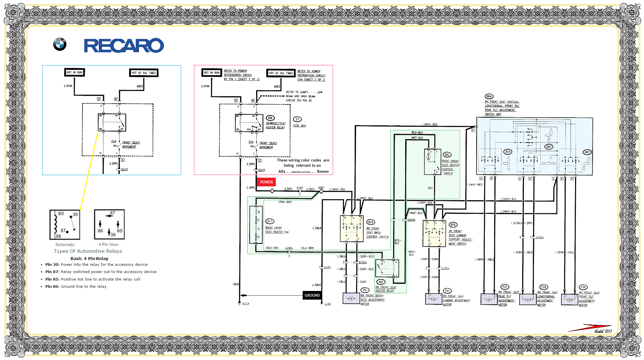The image size is (644, 360).
Task: Select the black GROUND label
Action: tap(312, 295)
